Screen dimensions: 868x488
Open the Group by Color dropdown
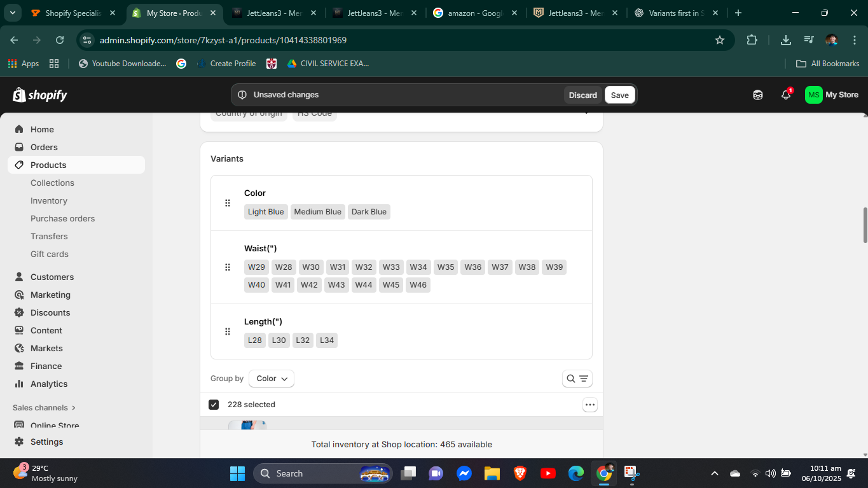[x=272, y=379]
